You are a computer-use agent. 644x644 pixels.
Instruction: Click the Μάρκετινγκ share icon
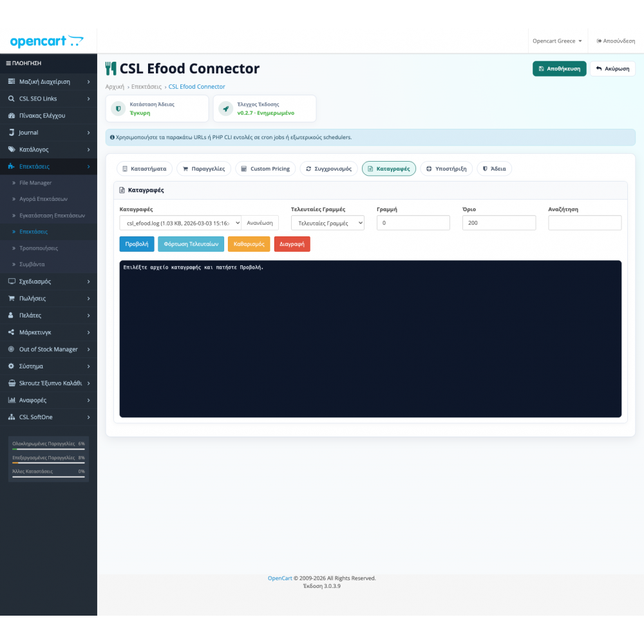pos(12,332)
